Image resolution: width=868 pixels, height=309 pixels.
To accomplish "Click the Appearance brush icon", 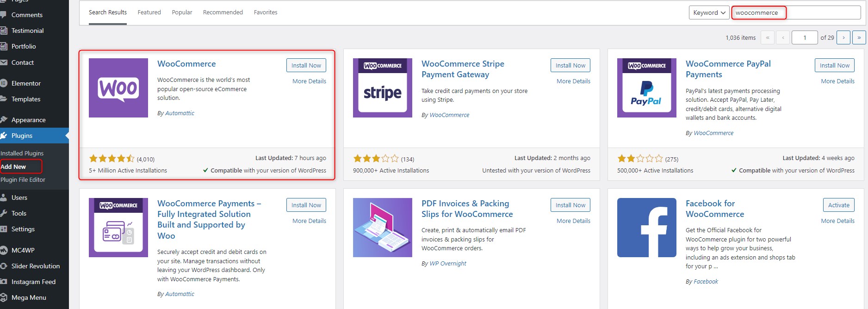I will point(3,120).
